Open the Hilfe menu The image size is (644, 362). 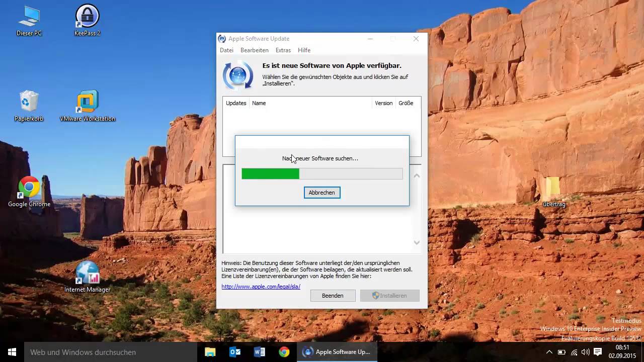click(x=304, y=50)
